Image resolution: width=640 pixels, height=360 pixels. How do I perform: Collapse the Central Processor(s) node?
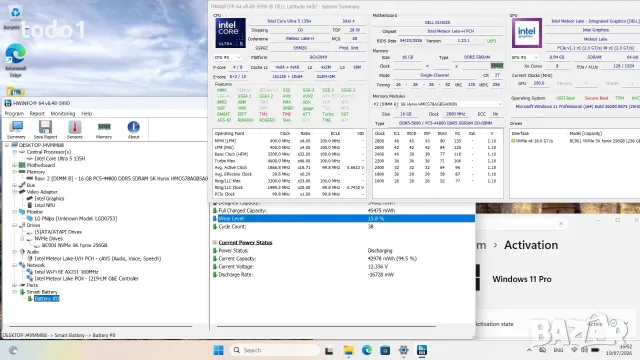click(15, 152)
